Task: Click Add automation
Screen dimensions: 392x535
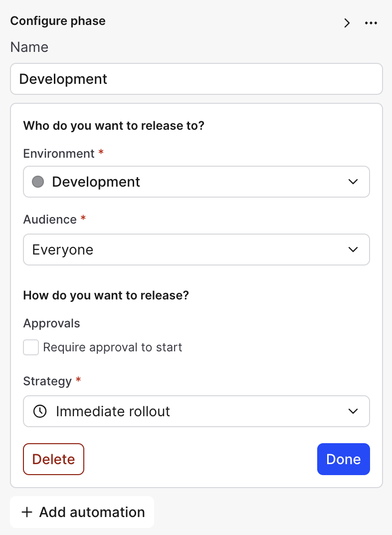Action: pyautogui.click(x=82, y=512)
